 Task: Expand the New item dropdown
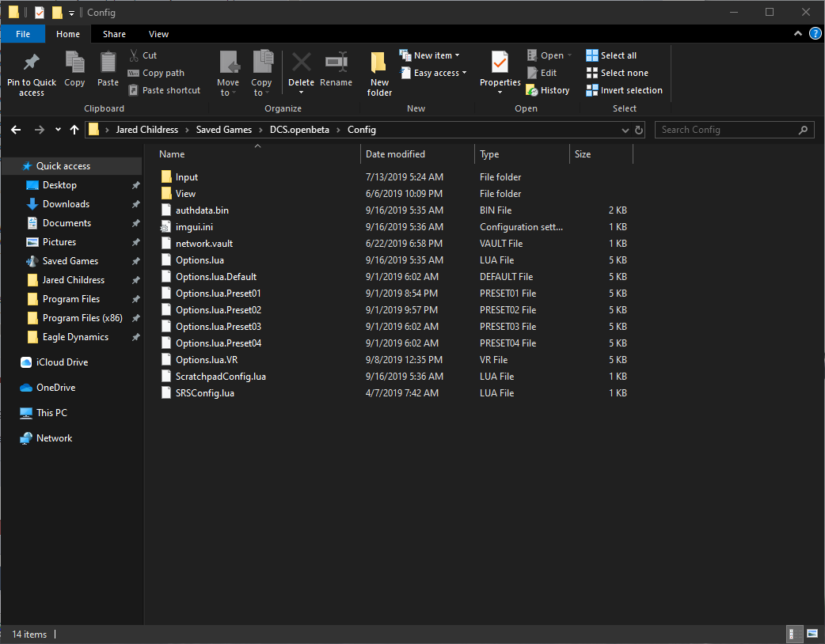coord(429,55)
